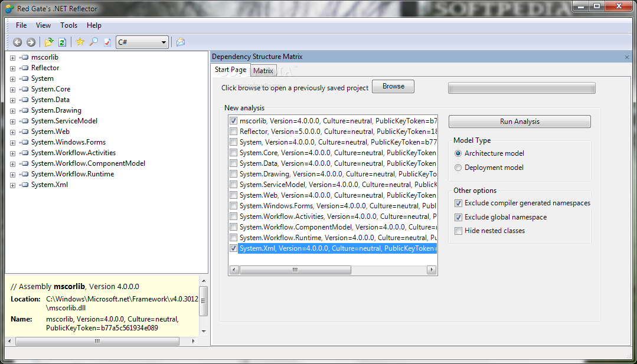The height and width of the screenshot is (364, 637).
Task: Click the System.Drawing assembly icon in the tree
Action: 25,110
